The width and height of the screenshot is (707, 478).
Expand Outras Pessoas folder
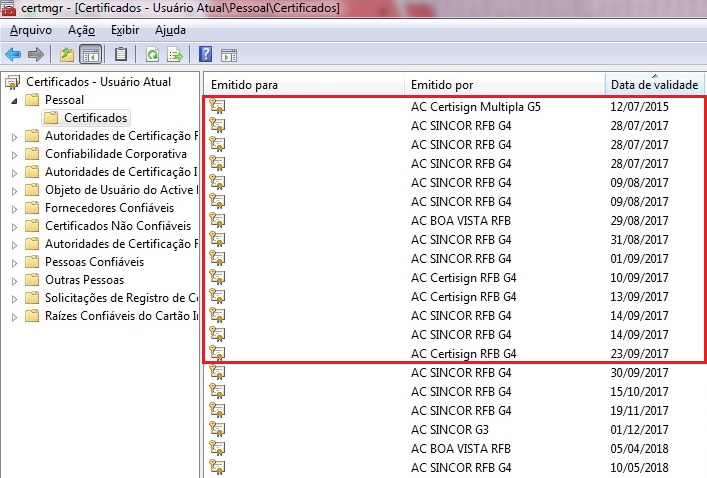pyautogui.click(x=14, y=281)
